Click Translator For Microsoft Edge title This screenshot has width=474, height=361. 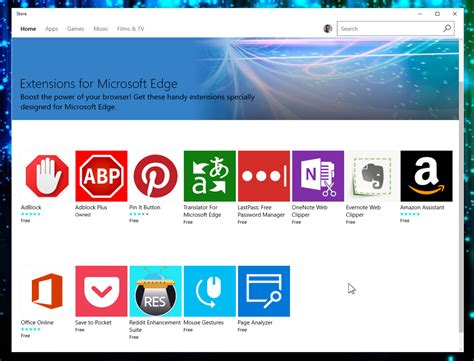202,211
